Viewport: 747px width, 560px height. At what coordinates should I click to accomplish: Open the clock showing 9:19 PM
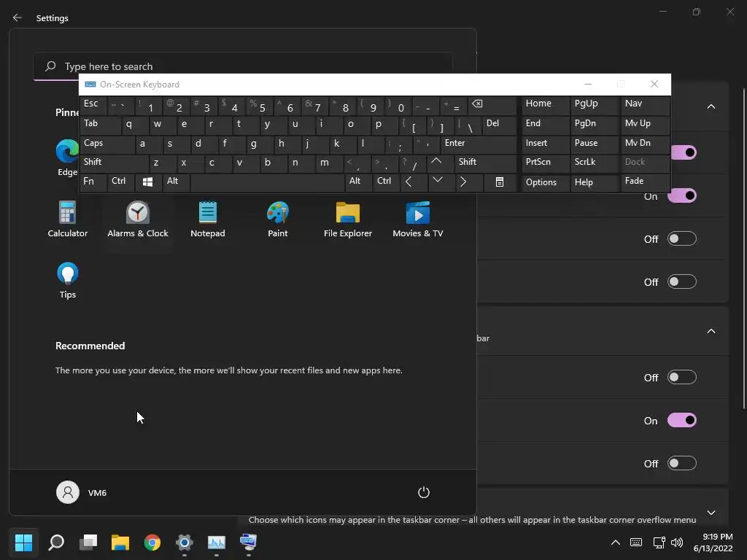tap(713, 542)
